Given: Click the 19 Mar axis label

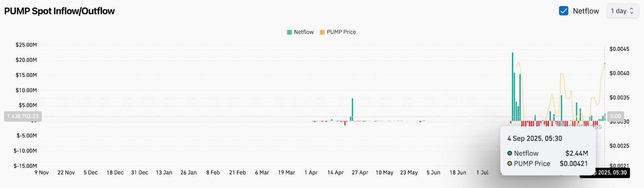Looking at the screenshot, I should [287, 172].
